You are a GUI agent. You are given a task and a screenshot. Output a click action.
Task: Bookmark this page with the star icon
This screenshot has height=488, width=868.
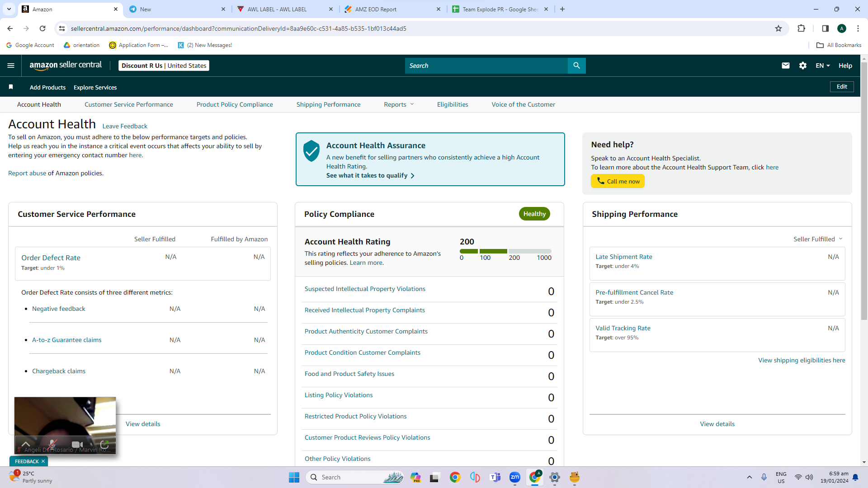778,28
